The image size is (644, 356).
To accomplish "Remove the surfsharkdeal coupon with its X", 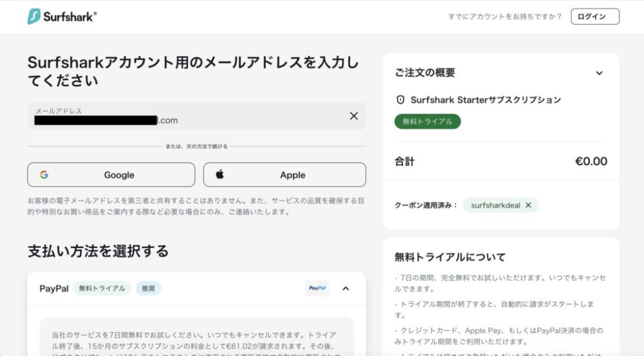I will click(528, 205).
